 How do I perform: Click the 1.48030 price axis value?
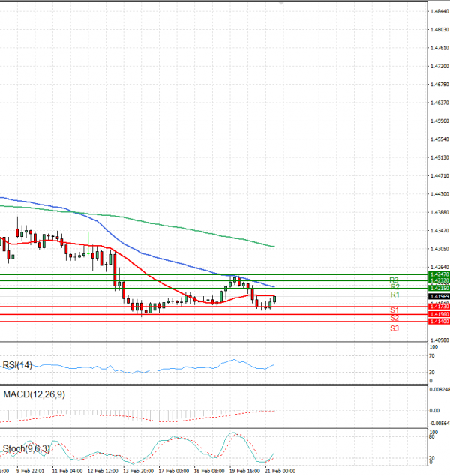(439, 30)
